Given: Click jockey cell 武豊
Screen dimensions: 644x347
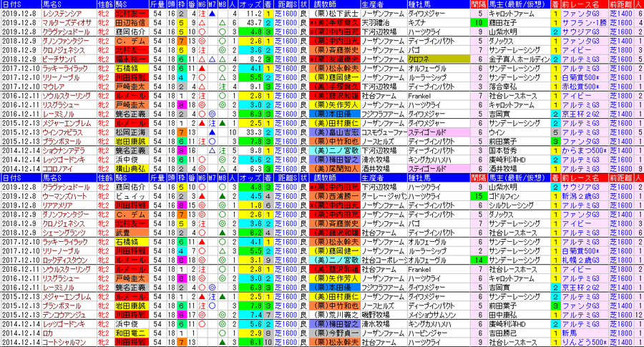Looking at the screenshot, I should [x=131, y=233].
